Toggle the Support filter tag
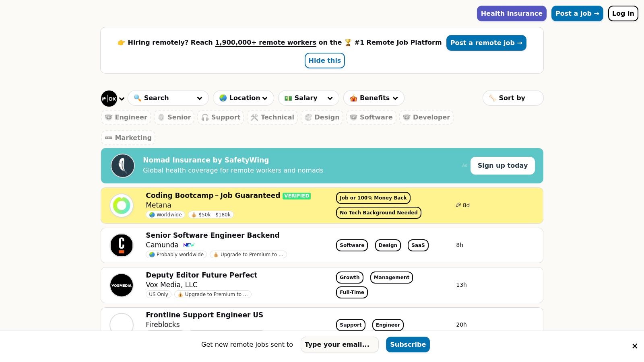644x362 pixels. click(x=221, y=117)
